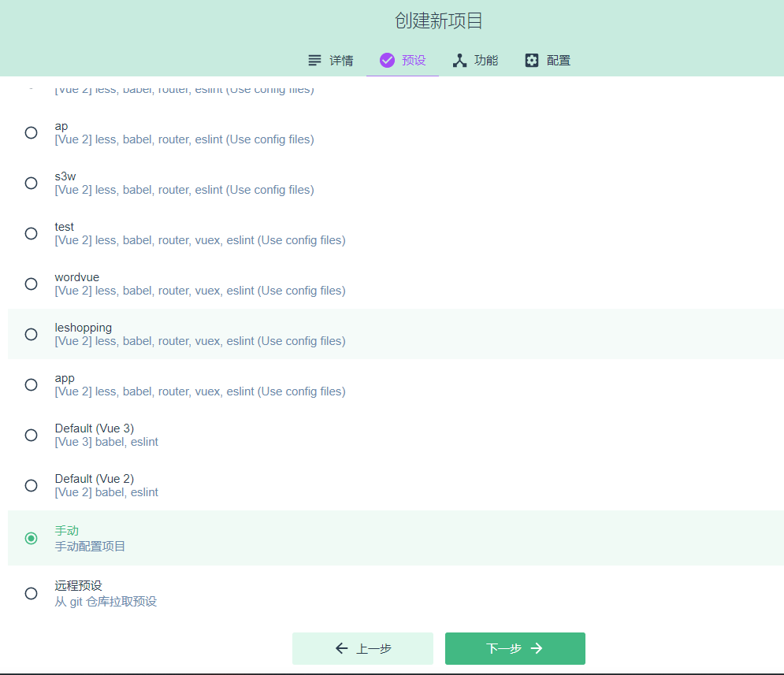Open the 配置 tab
Screen dimensions: 784x675
point(547,60)
